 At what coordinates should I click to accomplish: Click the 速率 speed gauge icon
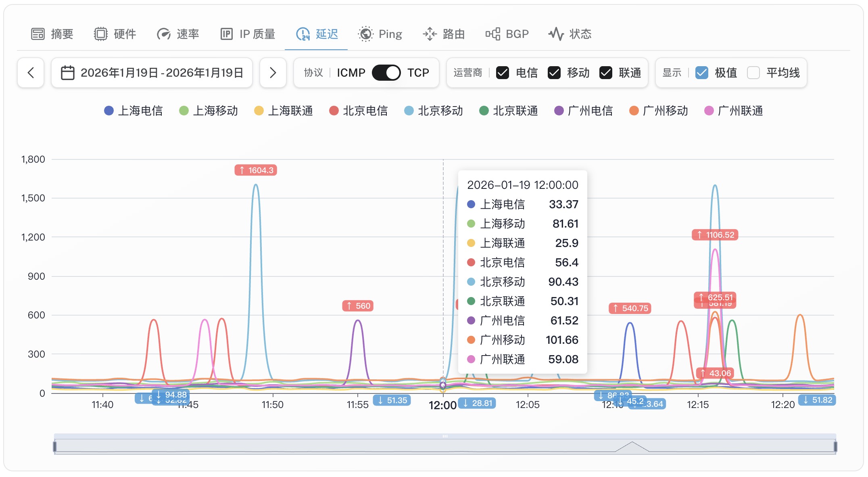(164, 34)
